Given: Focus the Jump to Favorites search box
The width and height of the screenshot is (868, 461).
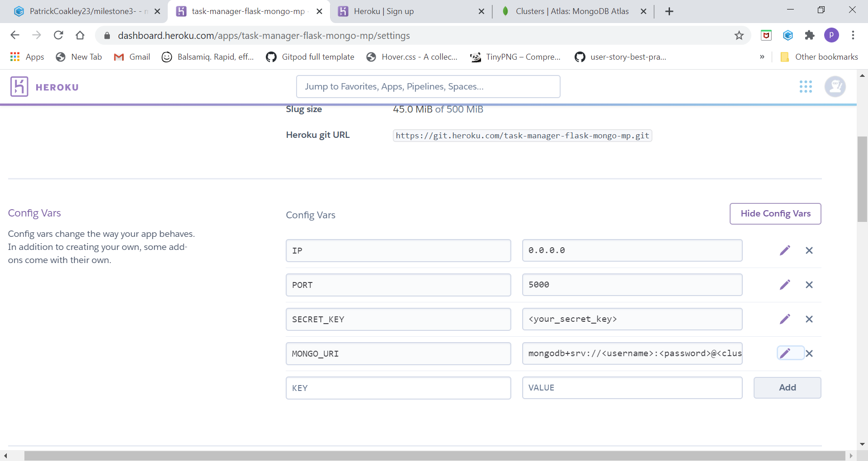Looking at the screenshot, I should click(x=428, y=87).
